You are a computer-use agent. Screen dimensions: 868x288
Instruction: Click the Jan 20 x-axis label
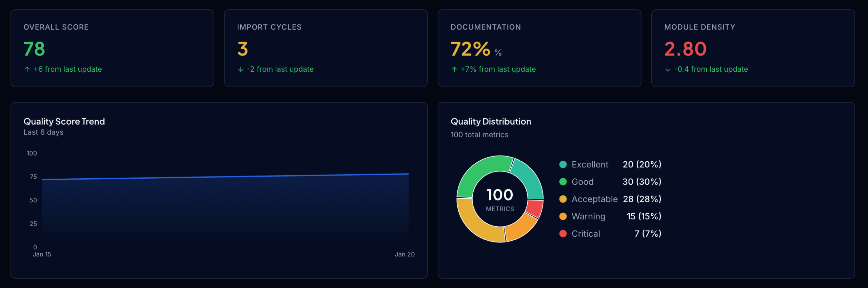click(405, 254)
